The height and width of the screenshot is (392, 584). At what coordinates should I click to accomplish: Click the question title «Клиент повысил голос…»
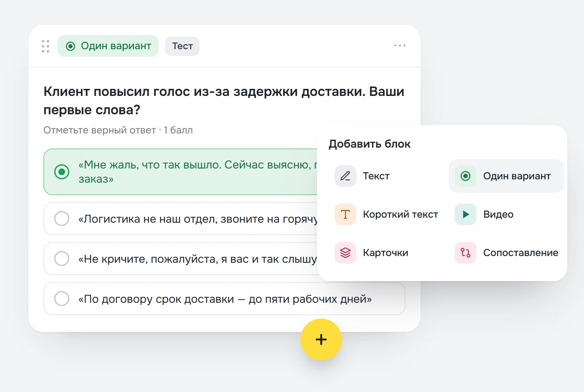click(224, 101)
